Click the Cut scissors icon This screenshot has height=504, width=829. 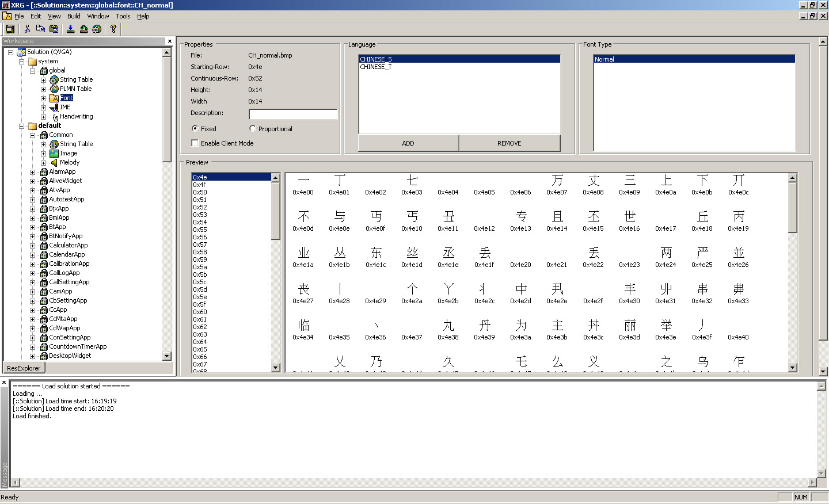[x=27, y=29]
